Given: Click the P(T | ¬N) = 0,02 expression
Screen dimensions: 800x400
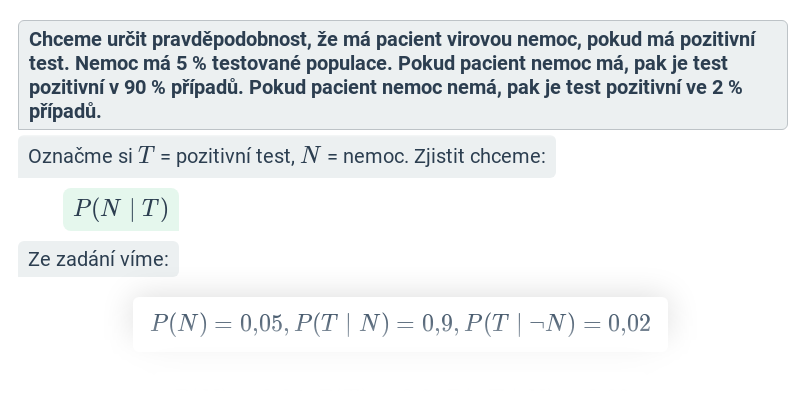Looking at the screenshot, I should (x=558, y=324).
